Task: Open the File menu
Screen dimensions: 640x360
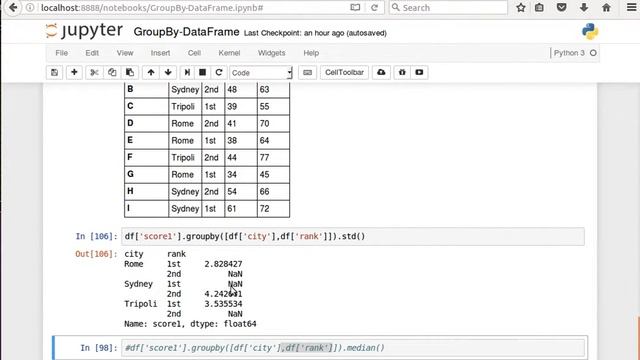Action: (62, 53)
